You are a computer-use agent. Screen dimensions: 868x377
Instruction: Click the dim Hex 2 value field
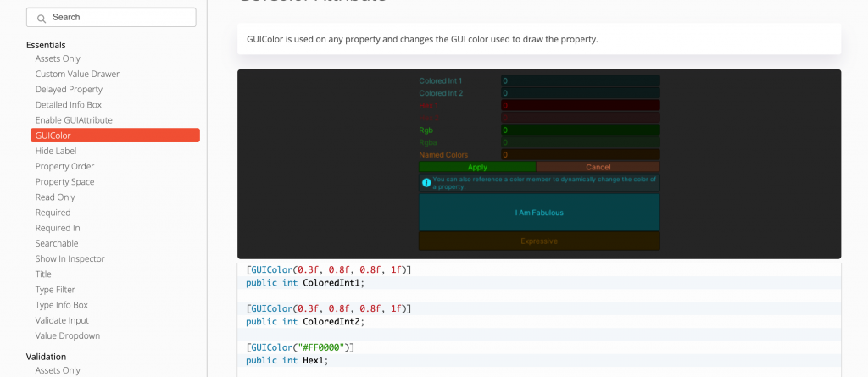point(580,118)
